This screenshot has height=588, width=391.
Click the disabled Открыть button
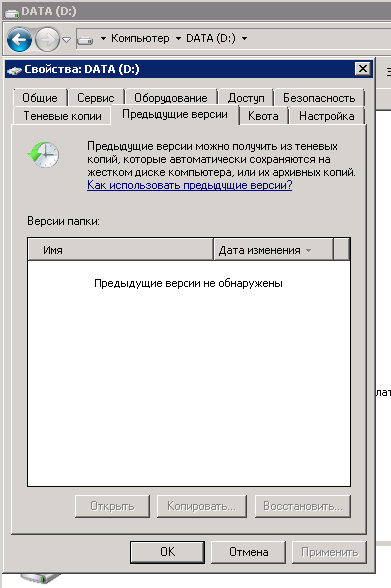pyautogui.click(x=112, y=506)
